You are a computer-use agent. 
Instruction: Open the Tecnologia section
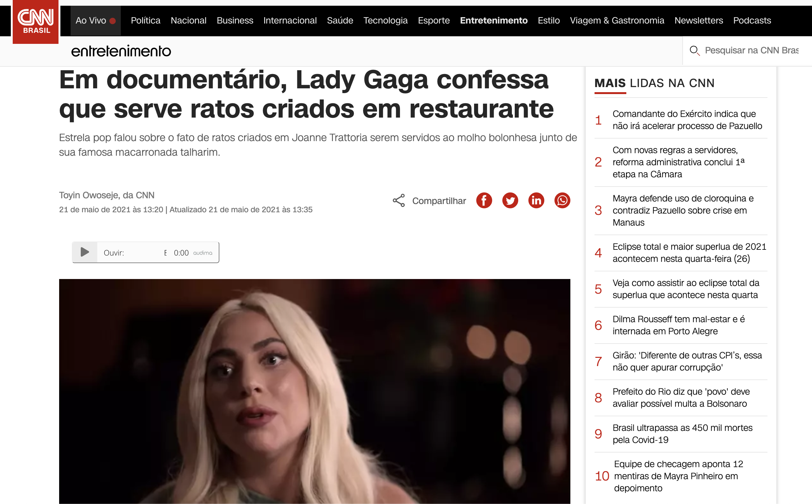[x=385, y=21]
